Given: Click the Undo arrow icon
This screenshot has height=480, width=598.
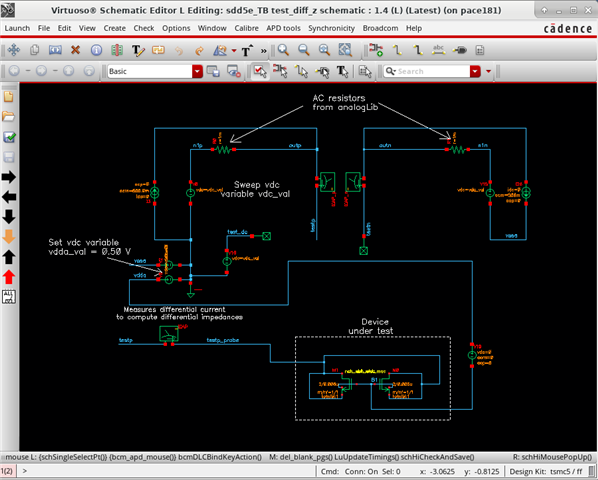Looking at the screenshot, I should coord(179,50).
